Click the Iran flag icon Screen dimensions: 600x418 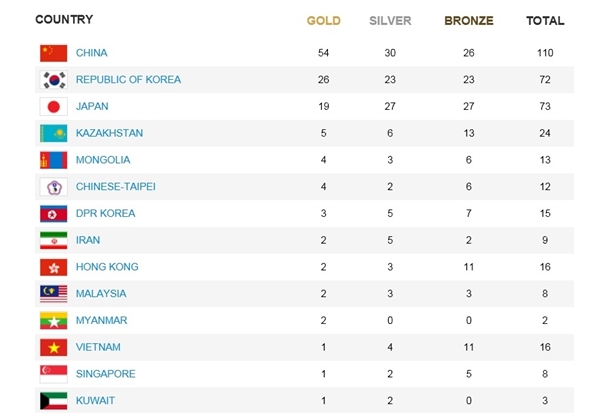click(x=53, y=240)
